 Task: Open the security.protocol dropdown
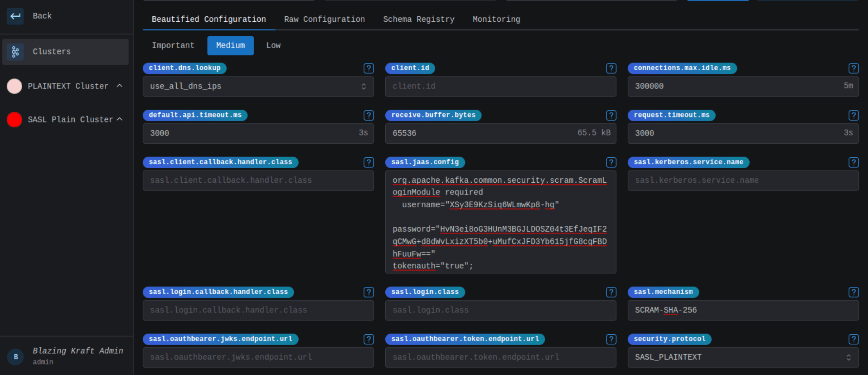[x=743, y=357]
